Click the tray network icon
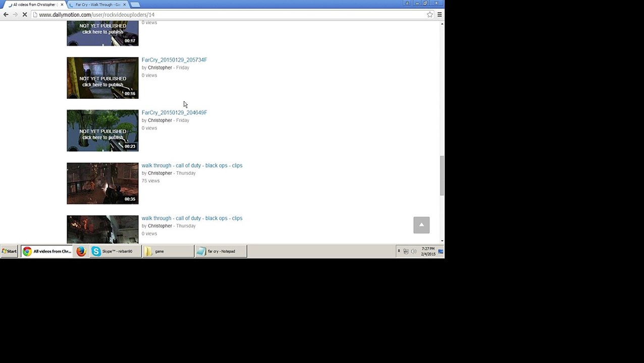644x363 pixels. 406,251
